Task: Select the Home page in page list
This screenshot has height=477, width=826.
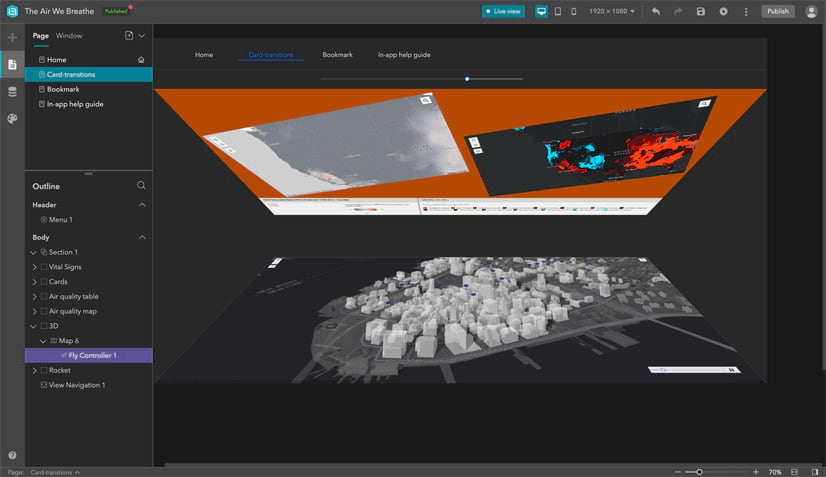Action: [x=88, y=60]
